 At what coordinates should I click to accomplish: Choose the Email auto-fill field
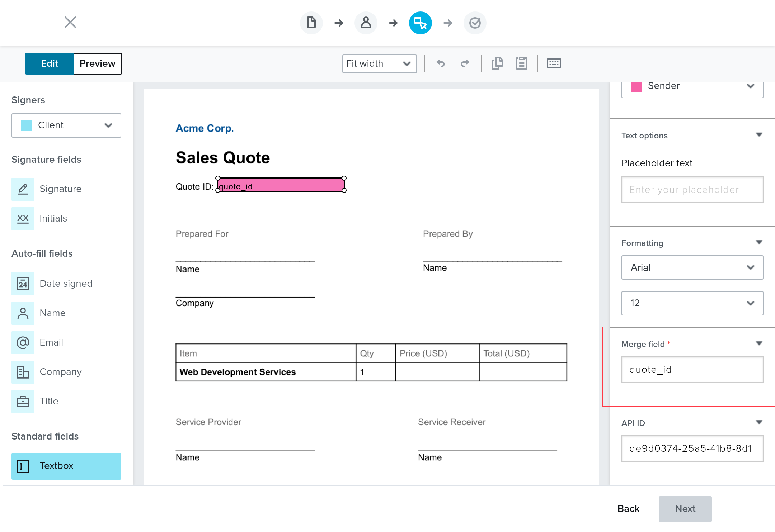pos(51,342)
